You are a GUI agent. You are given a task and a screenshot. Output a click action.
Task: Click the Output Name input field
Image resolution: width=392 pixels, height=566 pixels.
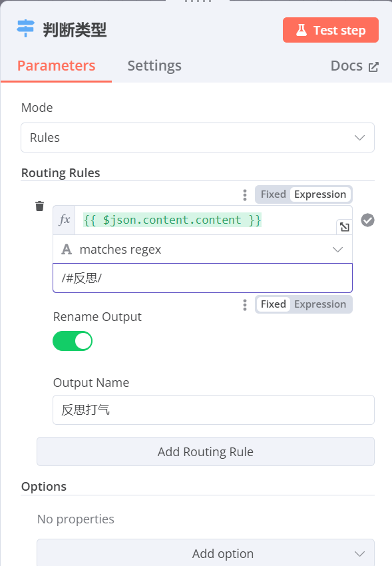click(x=214, y=410)
